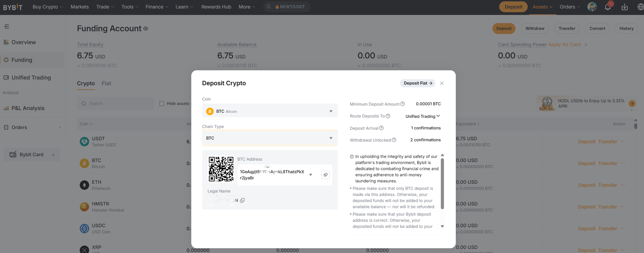Switch to the Crypto tab

click(x=86, y=84)
